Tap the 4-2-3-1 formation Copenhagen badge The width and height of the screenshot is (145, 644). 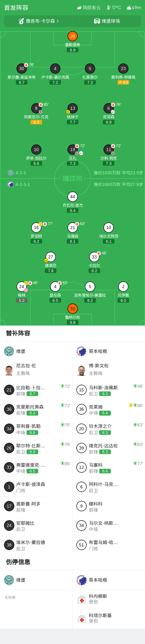click(x=11, y=184)
